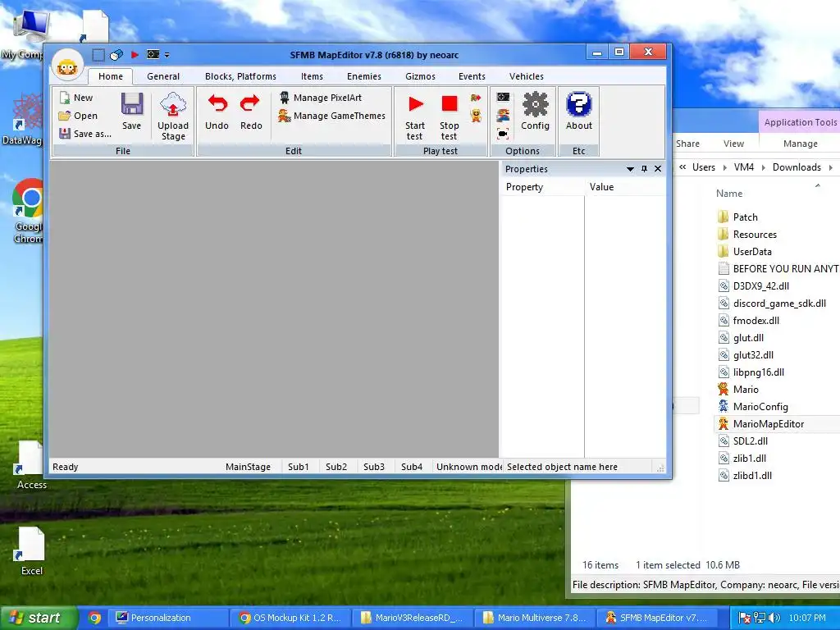Click the red play arrow in quick access toolbar

(135, 55)
